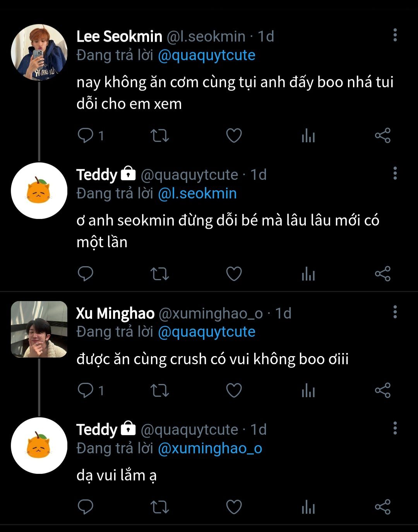Retweet Lee Seokmin's reply
Image resolution: width=418 pixels, height=532 pixels.
click(159, 136)
